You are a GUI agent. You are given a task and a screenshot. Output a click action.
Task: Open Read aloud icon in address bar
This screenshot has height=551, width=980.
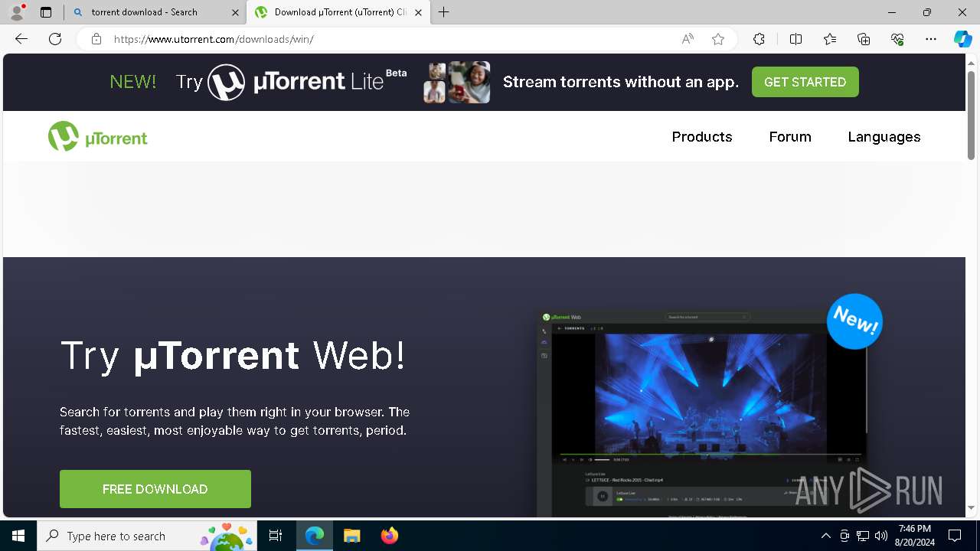pos(688,39)
